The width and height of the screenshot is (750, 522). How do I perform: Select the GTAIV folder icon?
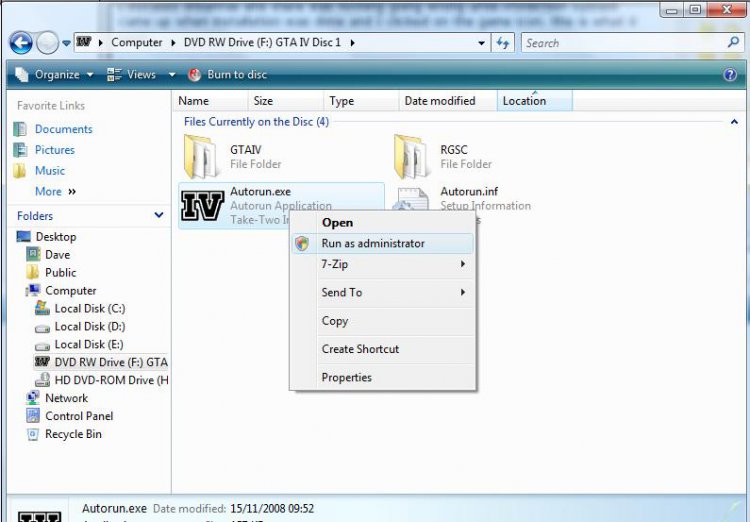pos(201,157)
